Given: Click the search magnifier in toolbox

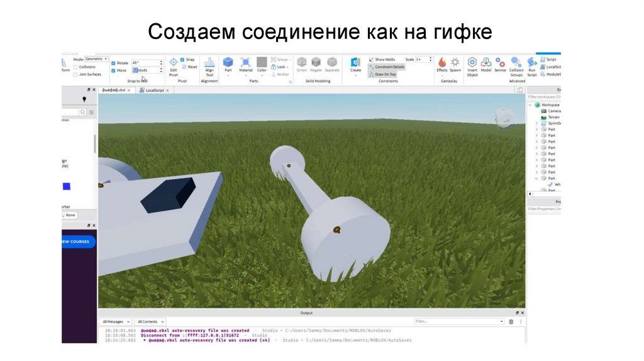Looking at the screenshot, I should click(82, 112).
